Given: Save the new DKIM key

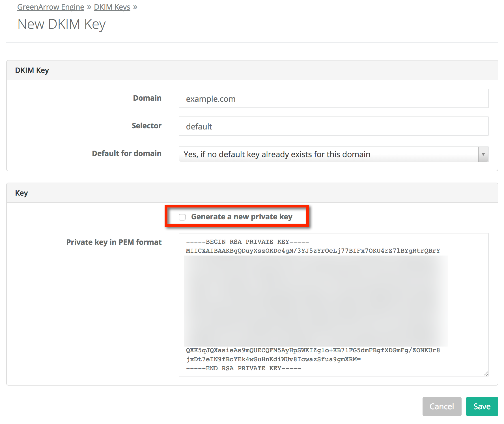Looking at the screenshot, I should click(x=482, y=406).
